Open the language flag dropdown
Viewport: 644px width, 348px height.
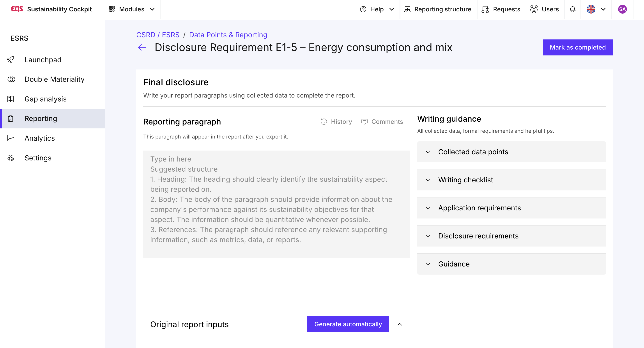(x=596, y=9)
